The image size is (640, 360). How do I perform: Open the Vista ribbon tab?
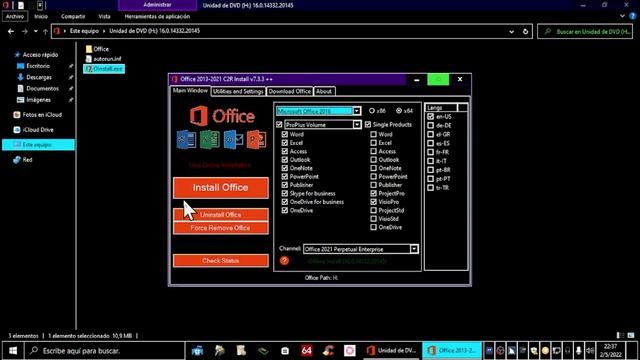pyautogui.click(x=104, y=16)
